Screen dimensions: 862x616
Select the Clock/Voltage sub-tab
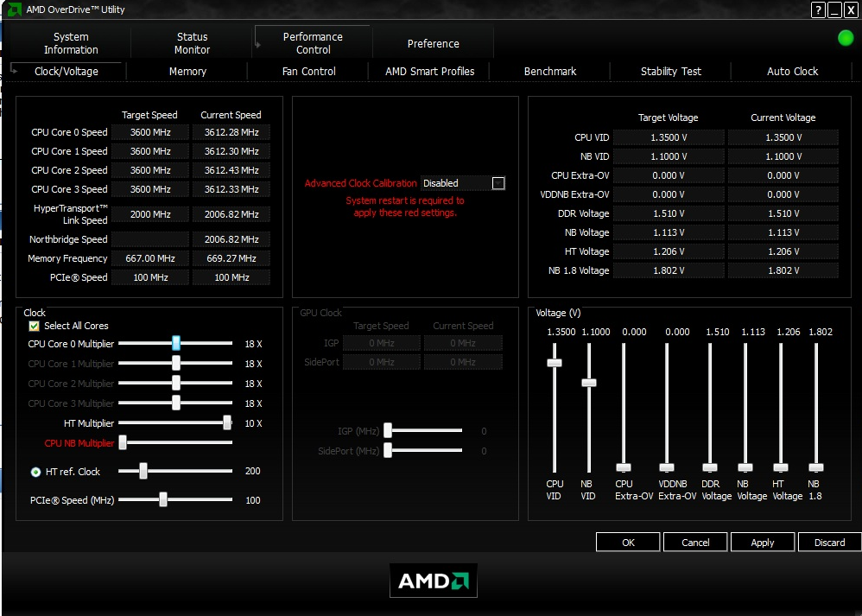[67, 71]
